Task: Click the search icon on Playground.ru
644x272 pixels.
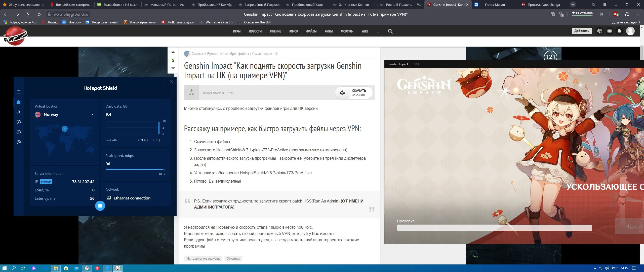Action: click(390, 31)
